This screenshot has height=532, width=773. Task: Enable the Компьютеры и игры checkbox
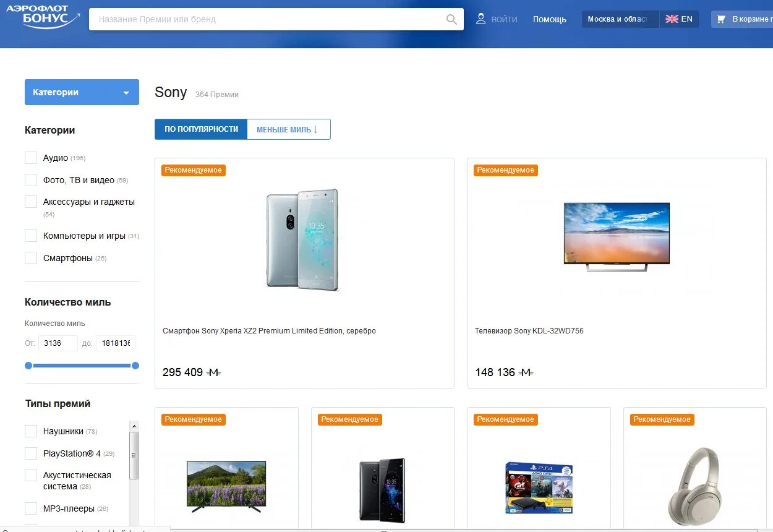click(x=31, y=236)
